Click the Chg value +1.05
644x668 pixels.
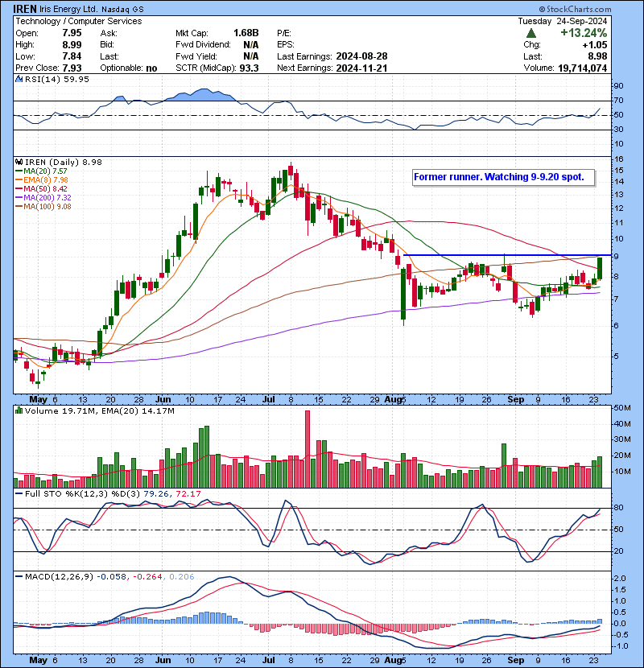[595, 45]
